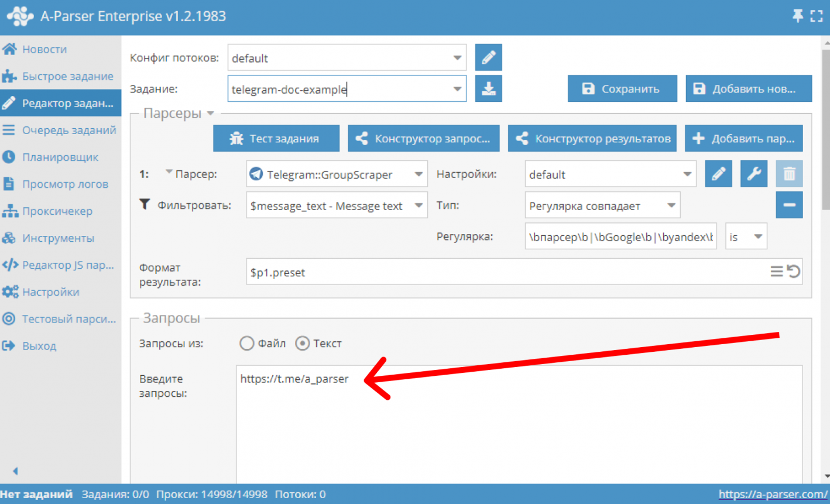Viewport: 830px width, 504px height.
Task: Click the Потоки: 0 status
Action: [300, 495]
